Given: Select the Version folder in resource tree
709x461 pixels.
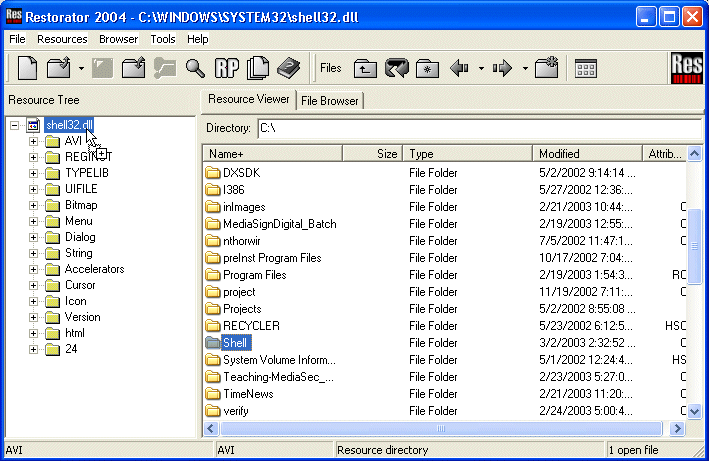Looking at the screenshot, I should click(x=82, y=317).
